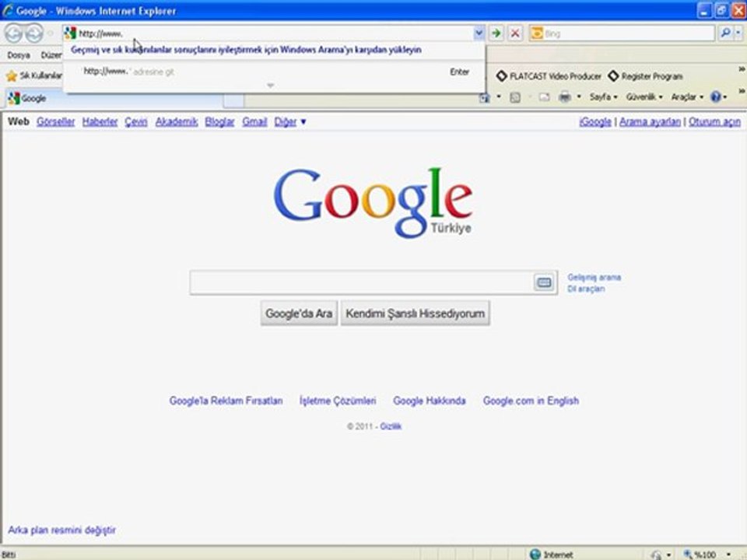Click the Read Mail toolbar icon

tap(544, 97)
